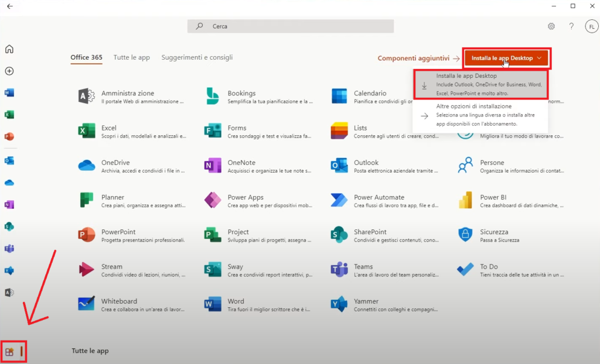This screenshot has width=600, height=364.
Task: Open the Outlook app entry
Action: click(384, 166)
